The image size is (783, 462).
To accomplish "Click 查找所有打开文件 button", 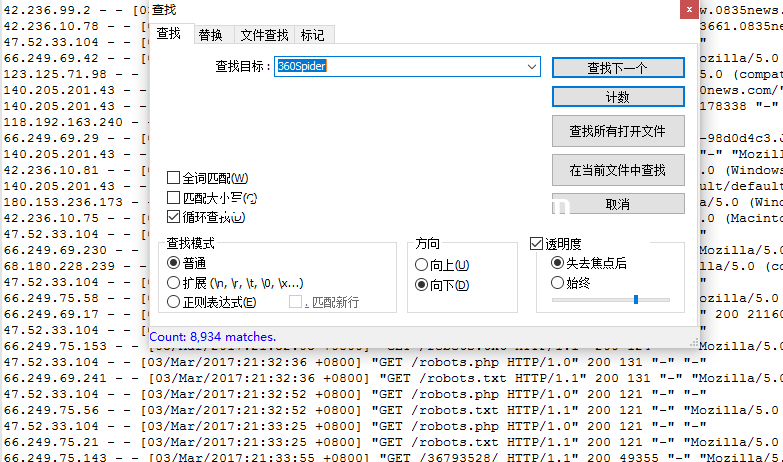I will point(617,131).
